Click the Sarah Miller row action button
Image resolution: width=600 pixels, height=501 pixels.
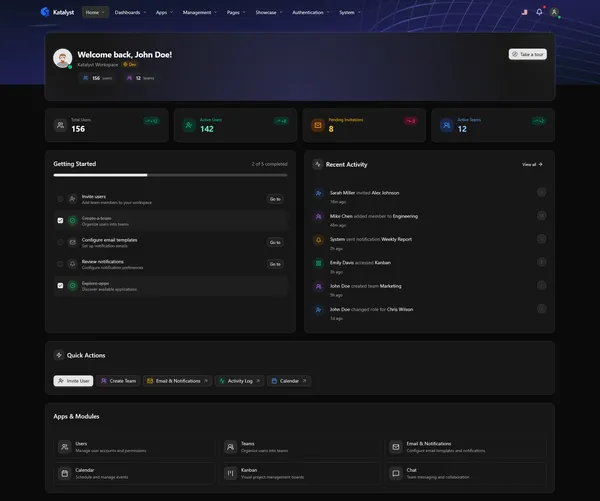click(541, 192)
